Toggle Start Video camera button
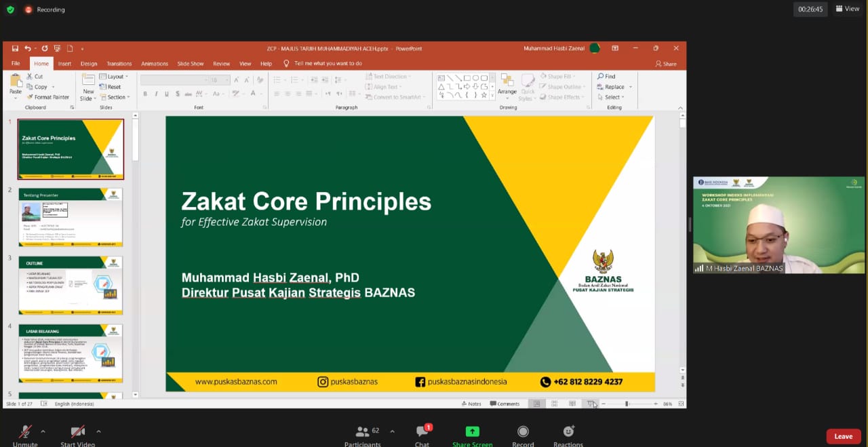The image size is (868, 447). click(x=77, y=432)
